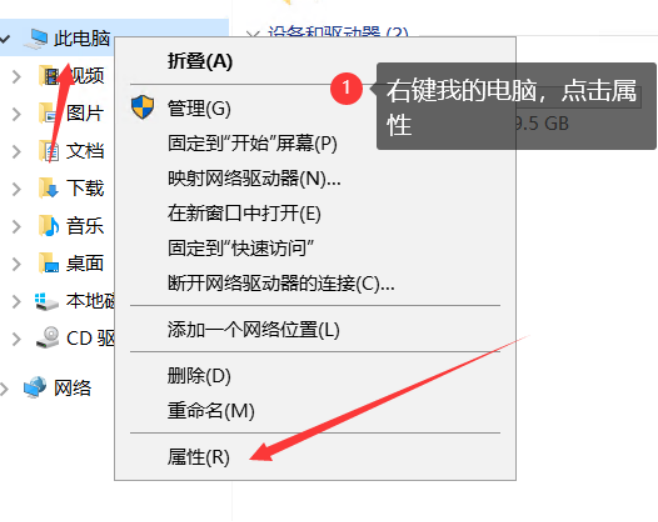Screen dimensions: 658x522
Task: Open 管理(G) from the context menu
Action: pyautogui.click(x=199, y=108)
